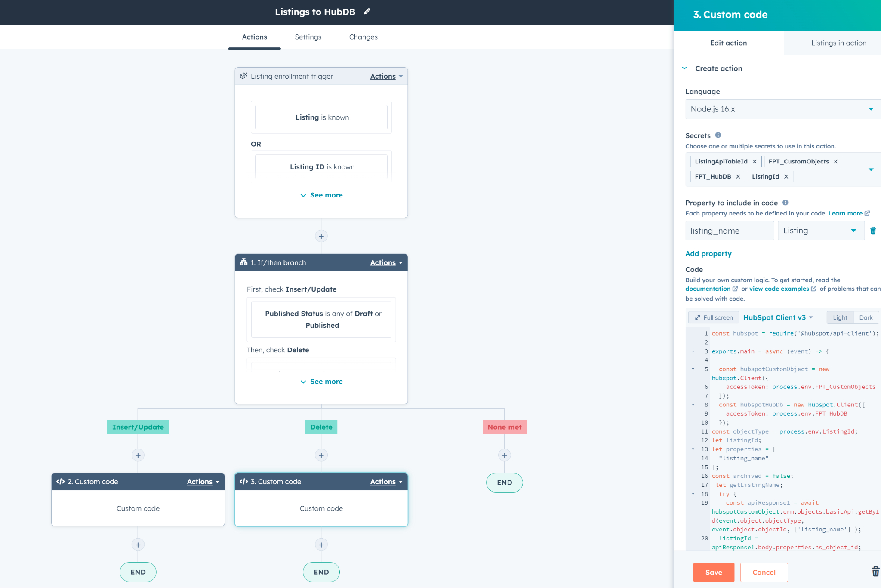Click the plus below the enrollment trigger
This screenshot has height=588, width=881.
tap(321, 236)
